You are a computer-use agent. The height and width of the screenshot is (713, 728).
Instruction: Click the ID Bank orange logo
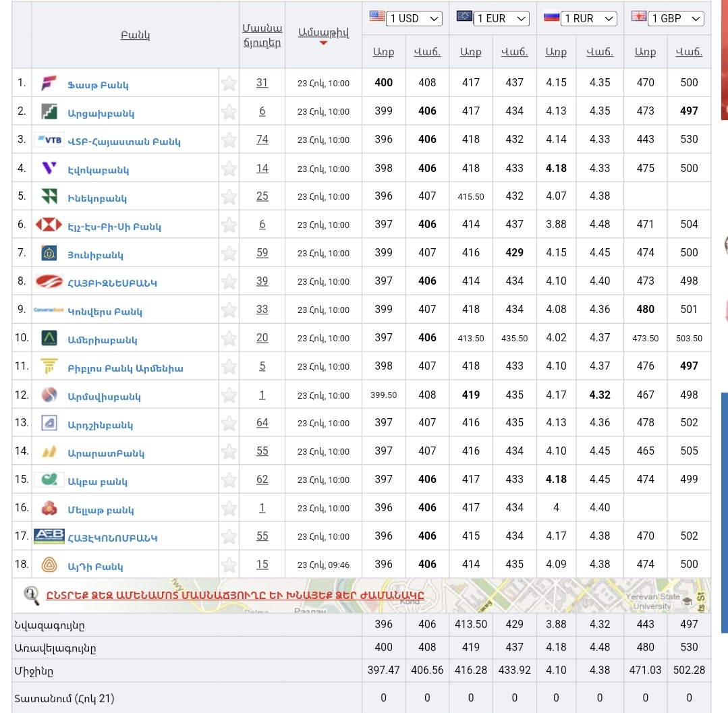(x=49, y=565)
